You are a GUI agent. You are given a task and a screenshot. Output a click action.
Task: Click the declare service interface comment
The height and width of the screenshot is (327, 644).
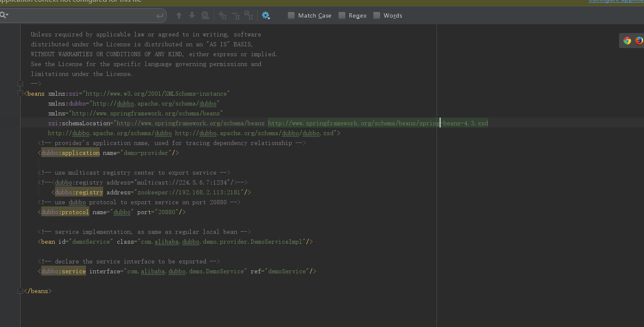129,261
